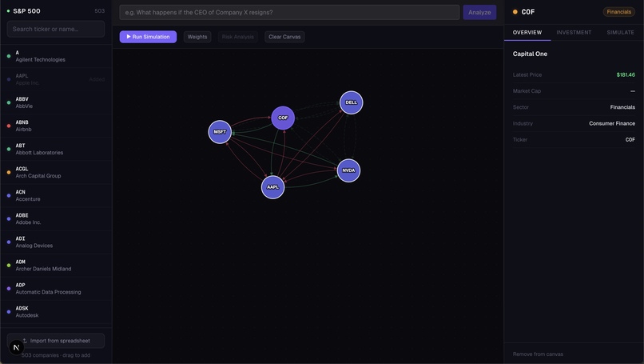Click the Financials sector badge
This screenshot has height=364, width=644.
(619, 12)
